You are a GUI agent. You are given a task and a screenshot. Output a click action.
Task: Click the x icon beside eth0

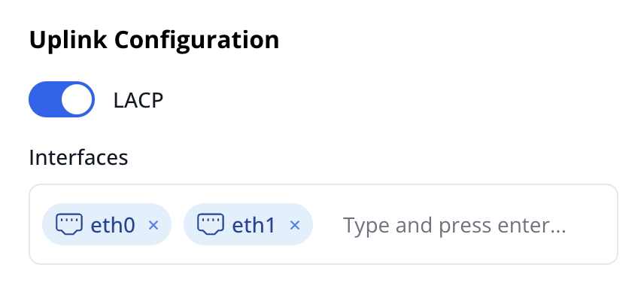pyautogui.click(x=153, y=225)
